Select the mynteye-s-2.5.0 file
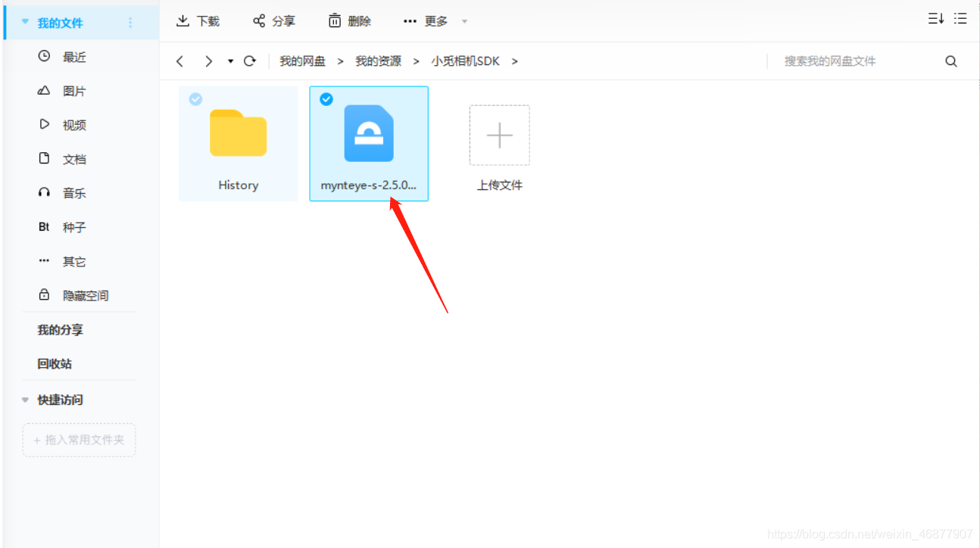The width and height of the screenshot is (980, 548). 369,144
